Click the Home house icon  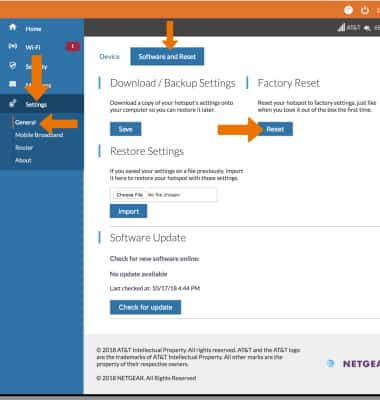coord(13,27)
